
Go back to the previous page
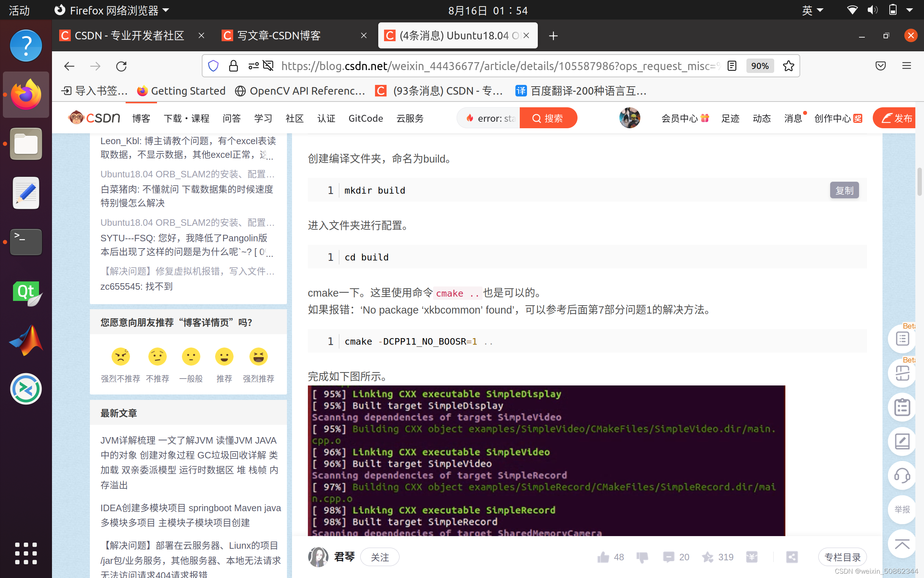tap(69, 66)
